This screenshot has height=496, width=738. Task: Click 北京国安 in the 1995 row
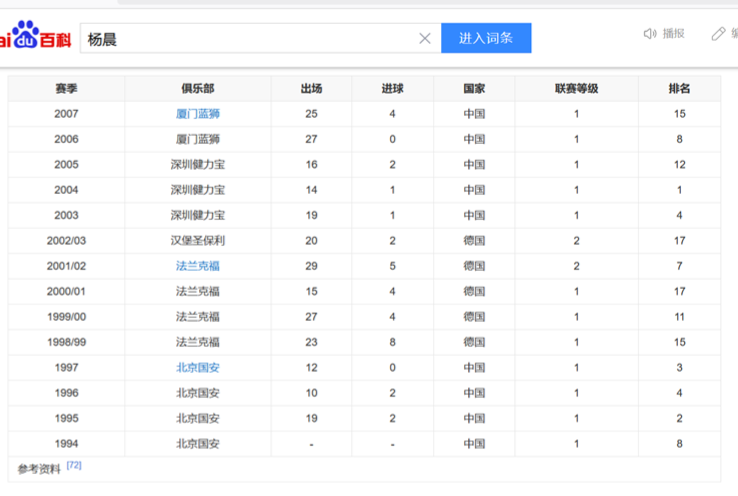pos(198,419)
